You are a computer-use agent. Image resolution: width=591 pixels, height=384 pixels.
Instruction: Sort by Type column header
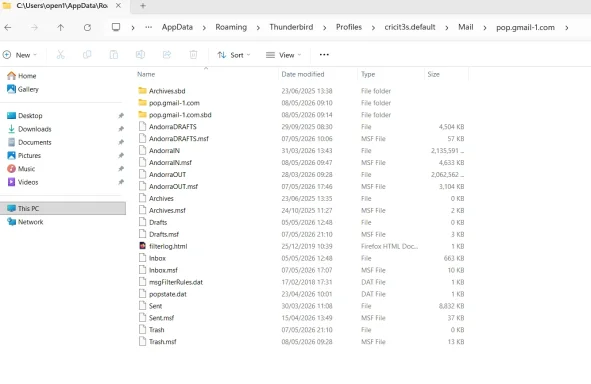tap(368, 74)
